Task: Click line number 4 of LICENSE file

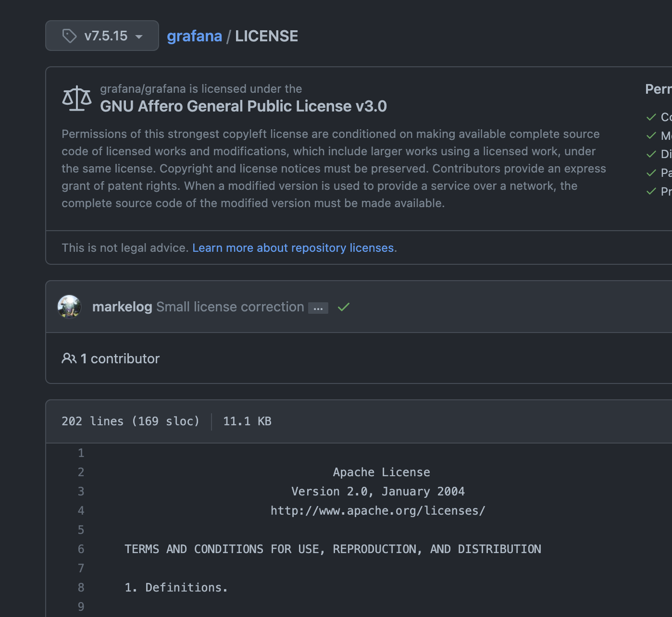Action: 81,510
